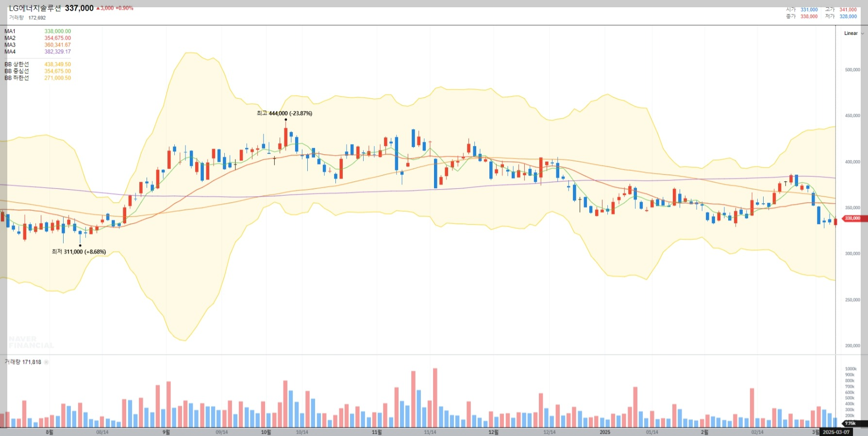
Task: Click the 450,000 price axis label
Action: click(852, 116)
